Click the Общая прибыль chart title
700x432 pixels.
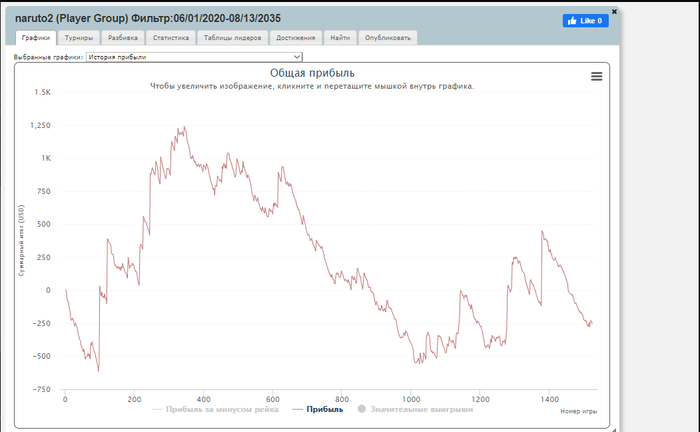pos(312,73)
